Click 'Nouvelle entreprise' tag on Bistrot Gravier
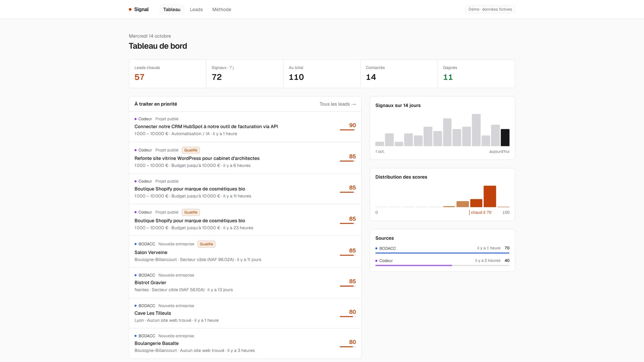 (176, 276)
